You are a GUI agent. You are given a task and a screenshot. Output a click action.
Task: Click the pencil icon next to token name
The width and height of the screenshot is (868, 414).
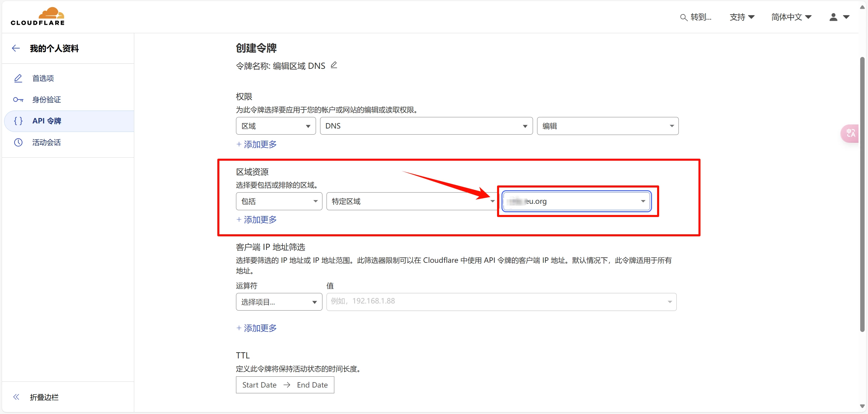pos(334,65)
